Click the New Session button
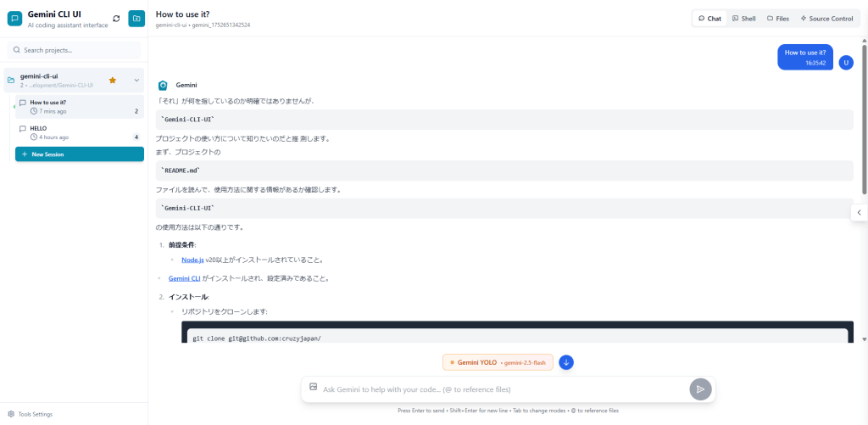This screenshot has height=425, width=868. (x=79, y=154)
